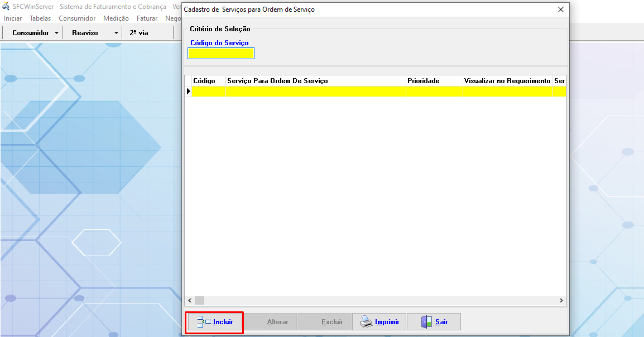Click the grid's scroll left arrow
The image size is (644, 337).
point(189,300)
